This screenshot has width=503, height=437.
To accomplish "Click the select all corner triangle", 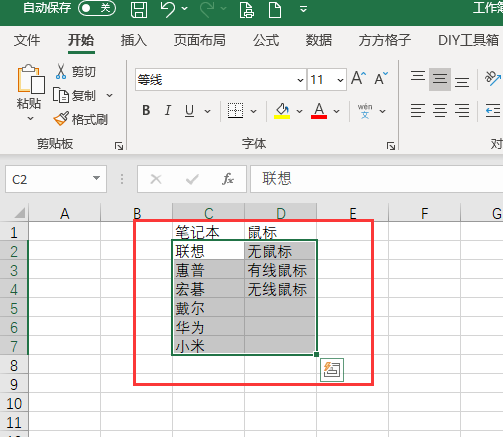I will 19,212.
